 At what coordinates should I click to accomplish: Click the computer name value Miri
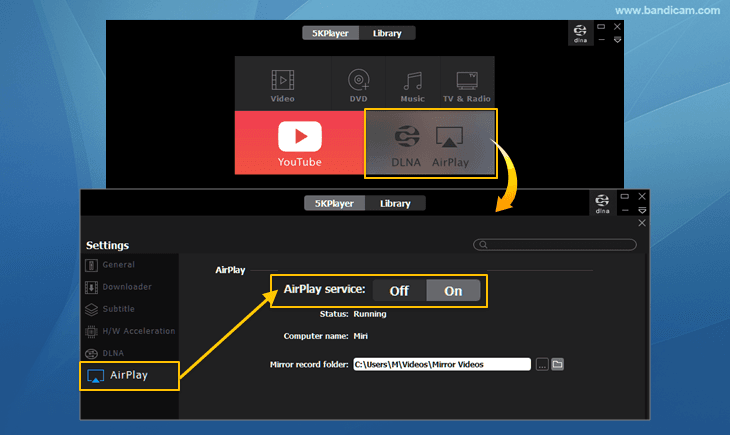(360, 336)
